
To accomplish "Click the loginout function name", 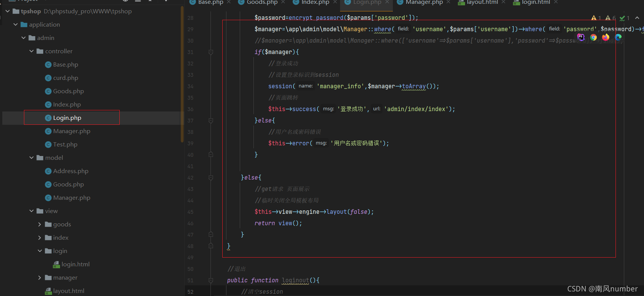I will [x=296, y=280].
